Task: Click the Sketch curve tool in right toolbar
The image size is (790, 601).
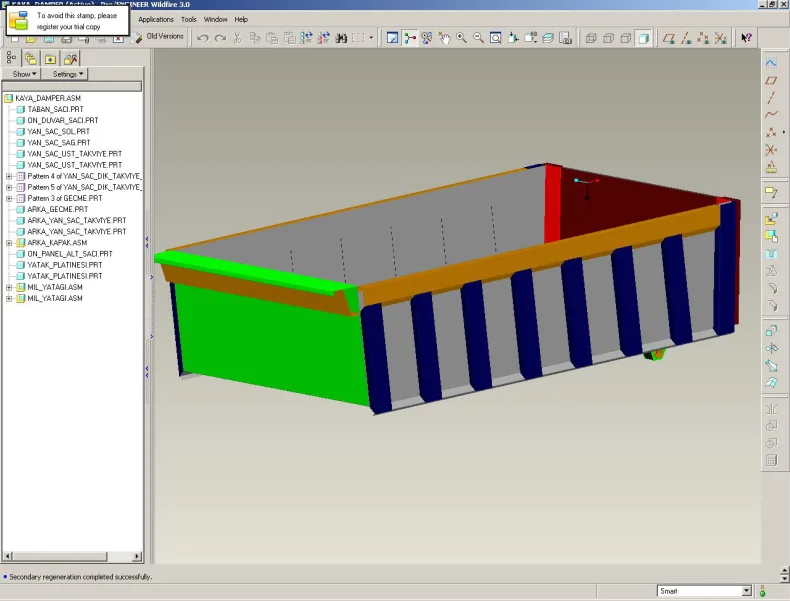Action: (771, 63)
